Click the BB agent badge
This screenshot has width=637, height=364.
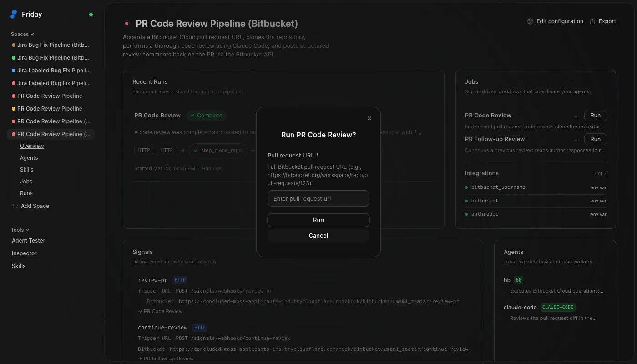[519, 280]
